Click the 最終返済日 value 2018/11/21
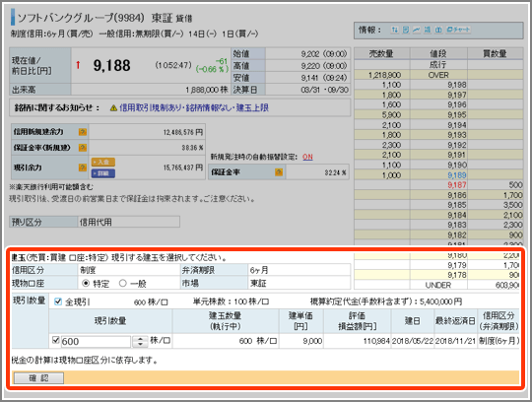The height and width of the screenshot is (402, 532). 455,341
